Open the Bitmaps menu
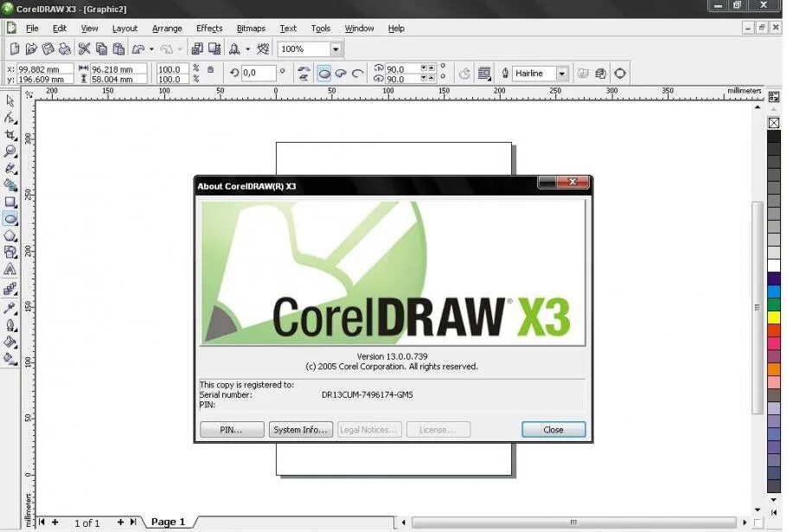The image size is (787, 532). tap(251, 29)
